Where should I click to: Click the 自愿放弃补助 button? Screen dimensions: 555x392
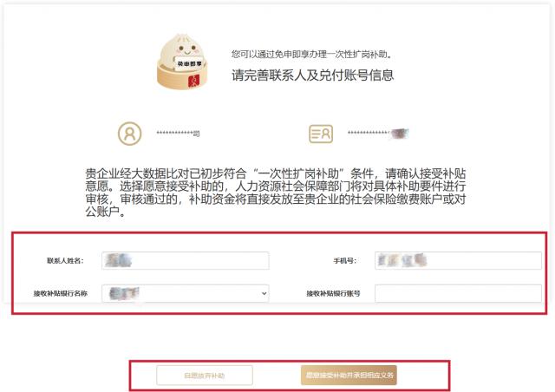(205, 376)
